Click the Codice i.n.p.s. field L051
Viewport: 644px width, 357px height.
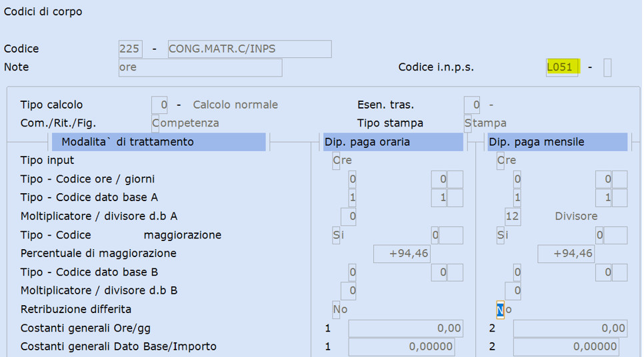click(x=562, y=67)
